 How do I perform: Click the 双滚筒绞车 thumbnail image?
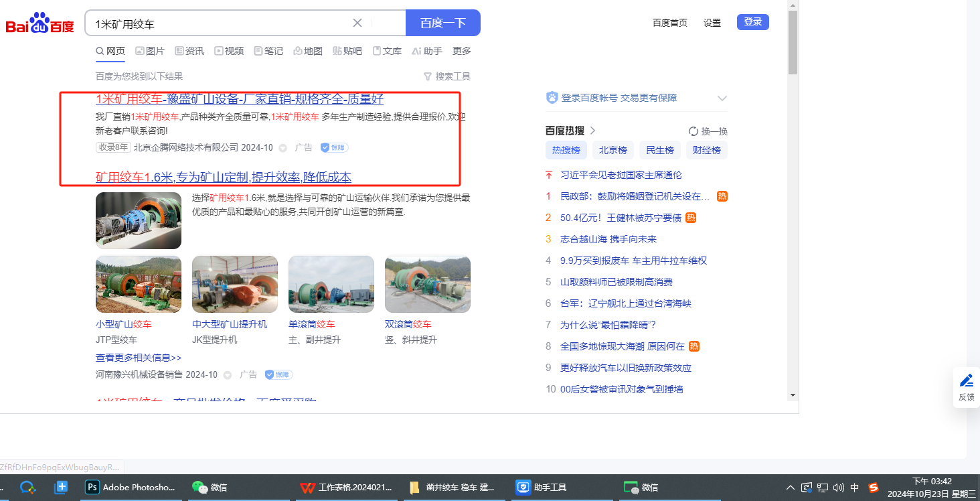pos(428,284)
